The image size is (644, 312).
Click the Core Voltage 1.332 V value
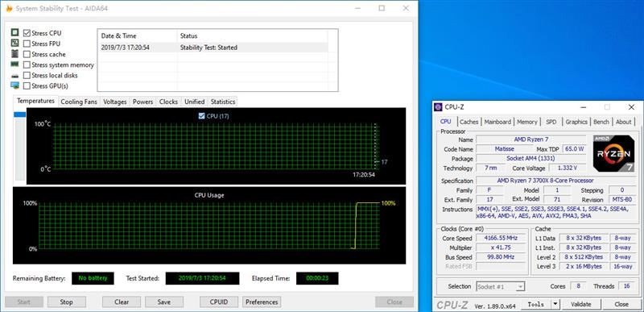[x=568, y=168]
